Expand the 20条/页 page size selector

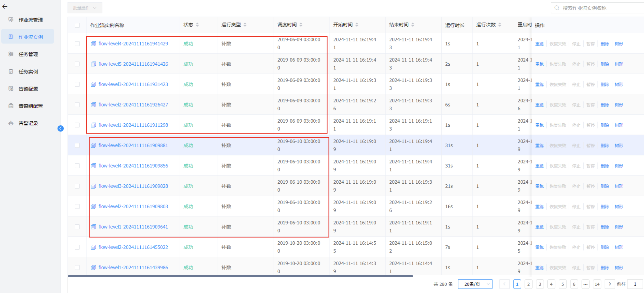pos(475,284)
